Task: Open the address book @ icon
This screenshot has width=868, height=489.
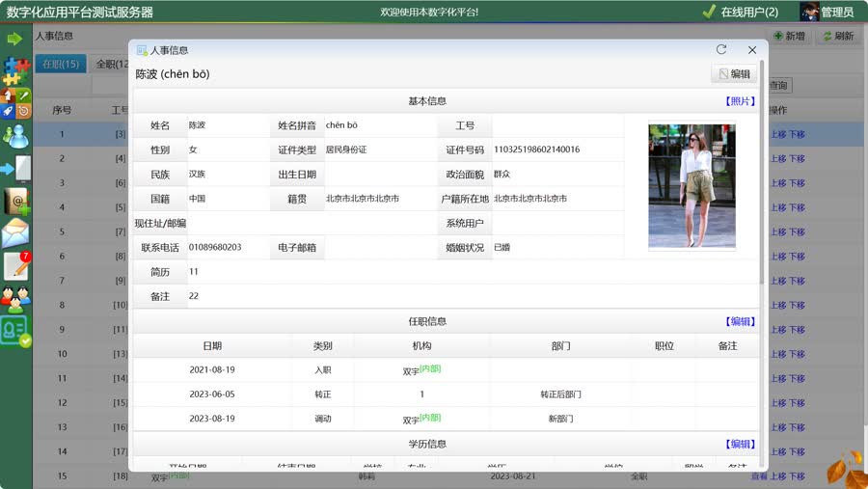Action: pyautogui.click(x=15, y=201)
